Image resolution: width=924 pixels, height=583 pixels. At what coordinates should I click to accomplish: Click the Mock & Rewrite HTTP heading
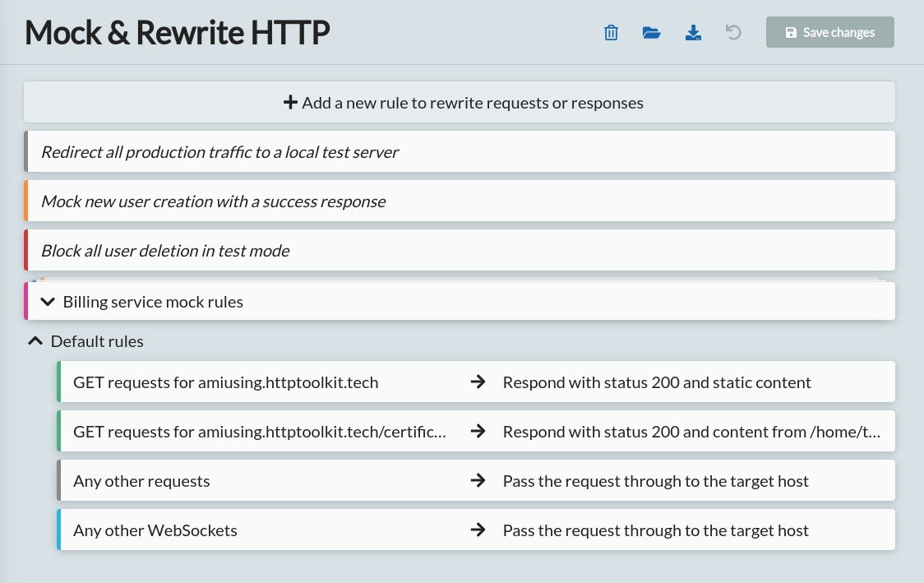(x=178, y=33)
